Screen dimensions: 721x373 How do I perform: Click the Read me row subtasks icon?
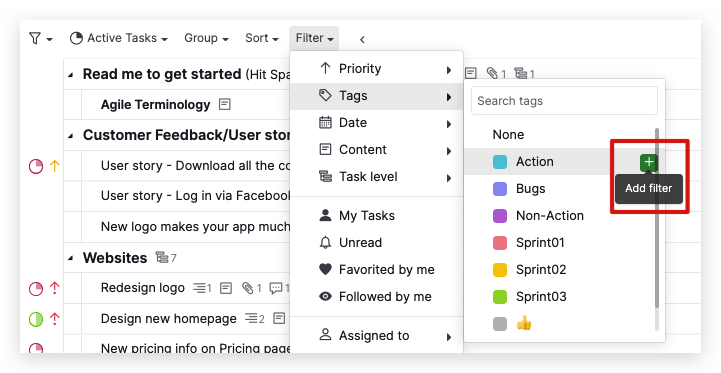pyautogui.click(x=520, y=73)
